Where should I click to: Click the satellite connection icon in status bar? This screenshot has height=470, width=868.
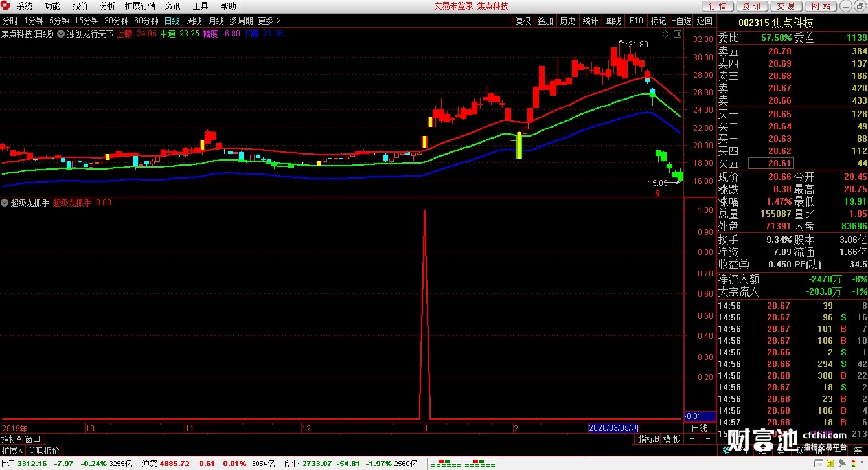[x=843, y=464]
